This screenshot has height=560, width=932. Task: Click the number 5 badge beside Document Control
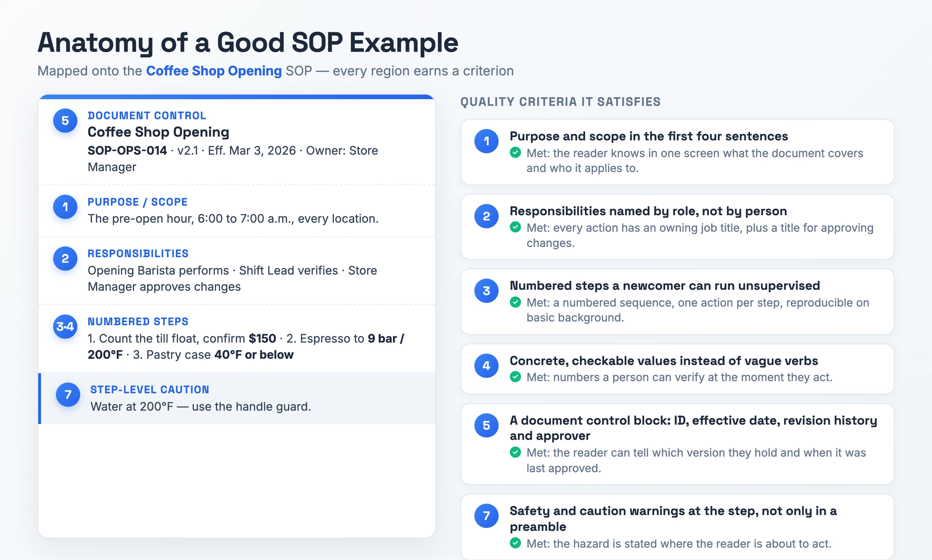[x=65, y=120]
